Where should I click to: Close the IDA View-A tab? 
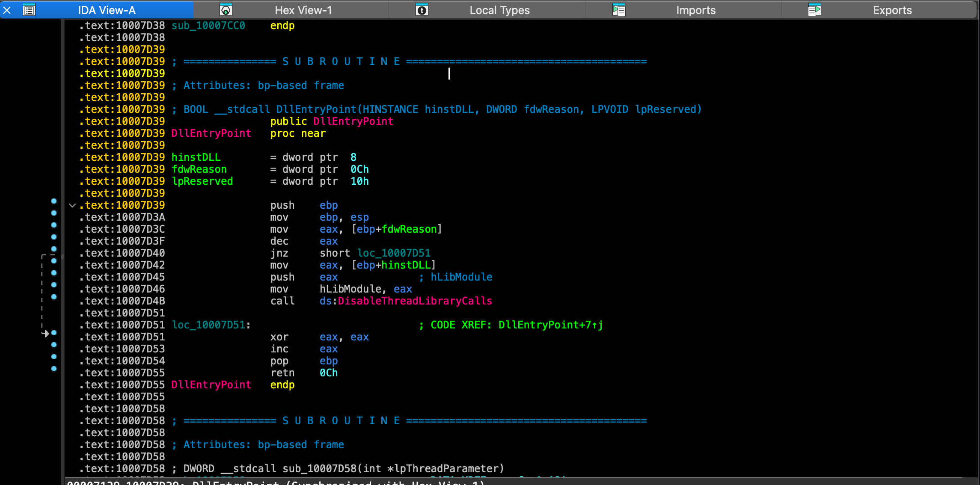click(x=7, y=10)
